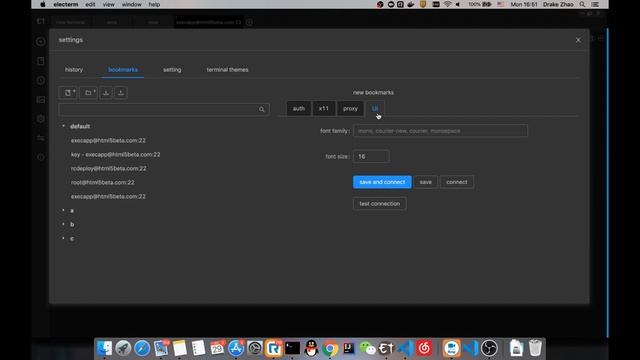This screenshot has width=640, height=360.
Task: Open Safari compass icon in the dock
Action: click(x=142, y=348)
